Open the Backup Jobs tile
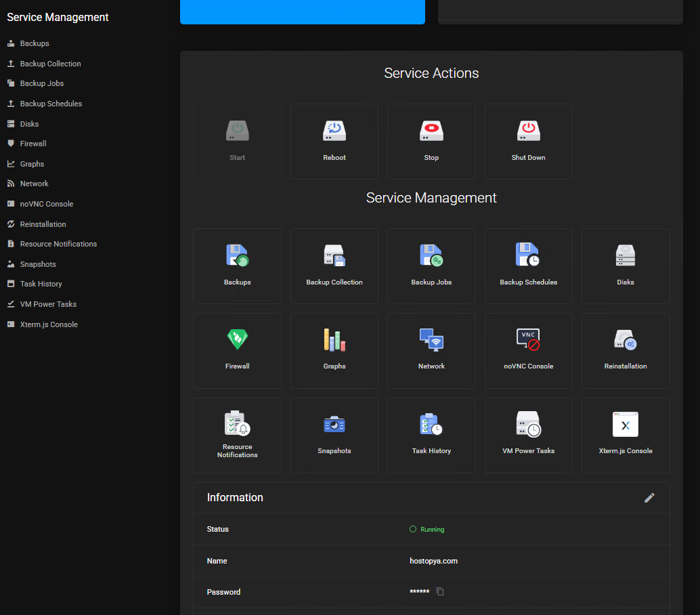 431,266
